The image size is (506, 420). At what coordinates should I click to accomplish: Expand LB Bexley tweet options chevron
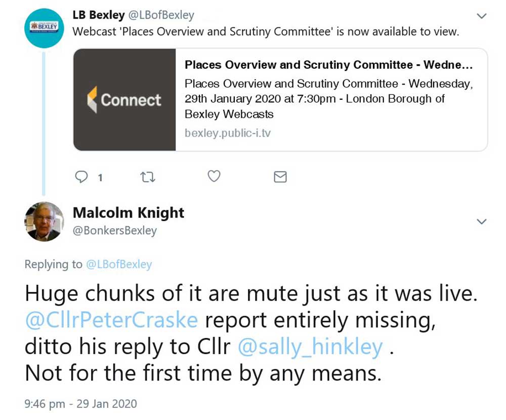[482, 16]
